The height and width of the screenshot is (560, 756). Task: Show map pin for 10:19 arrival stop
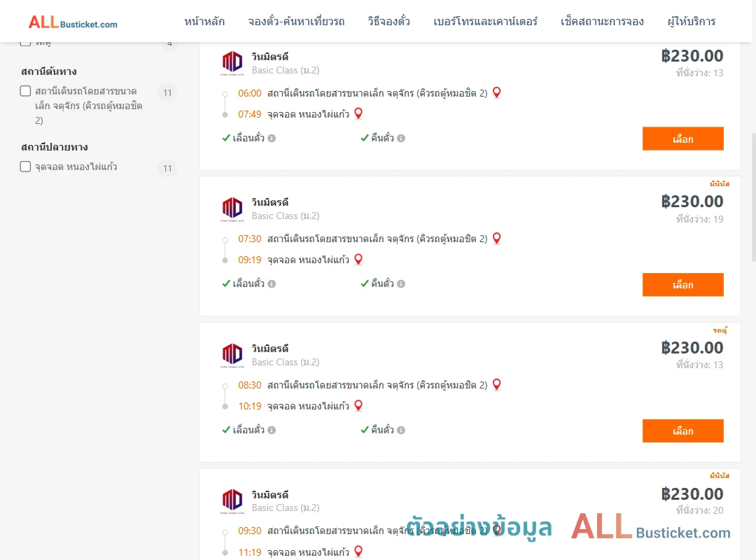pos(358,406)
